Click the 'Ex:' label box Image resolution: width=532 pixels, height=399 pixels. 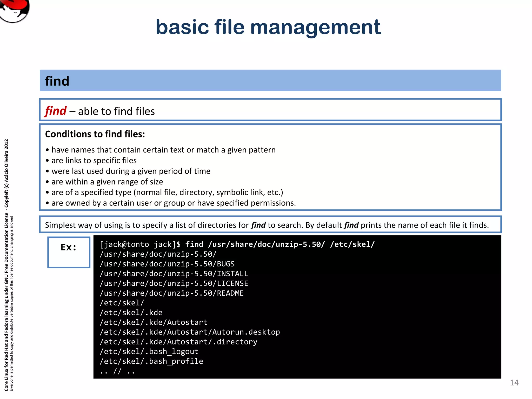click(69, 252)
